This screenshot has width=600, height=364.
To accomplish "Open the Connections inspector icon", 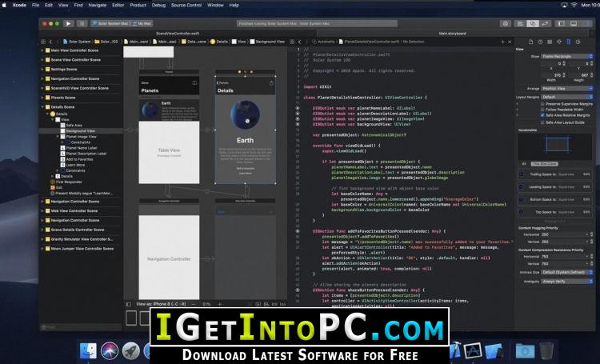I will click(578, 42).
